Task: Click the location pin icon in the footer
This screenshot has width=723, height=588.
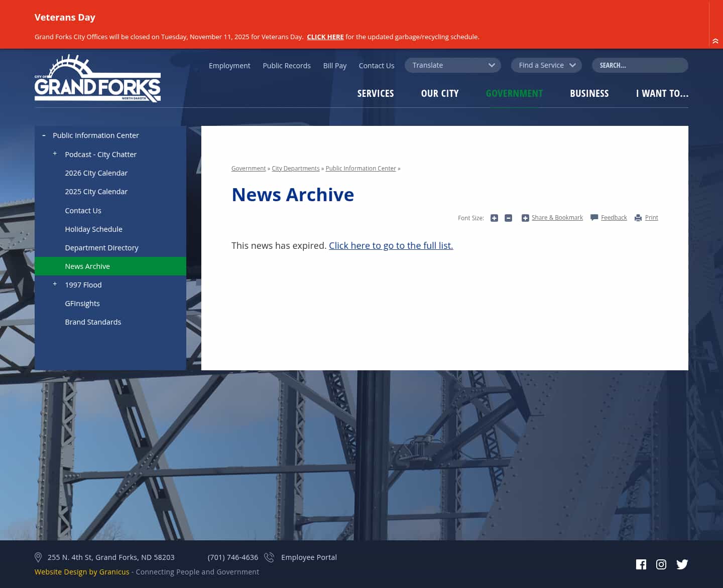Action: (x=38, y=557)
